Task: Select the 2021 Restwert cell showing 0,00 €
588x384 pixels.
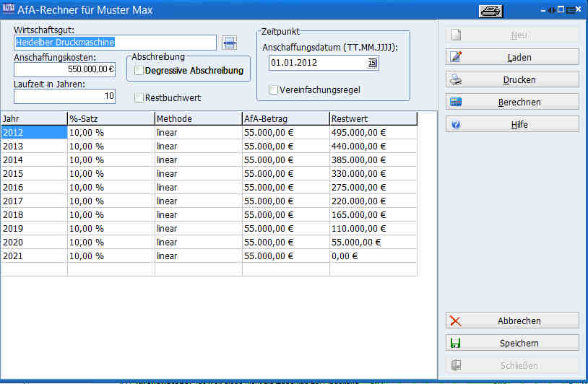Action: click(373, 256)
